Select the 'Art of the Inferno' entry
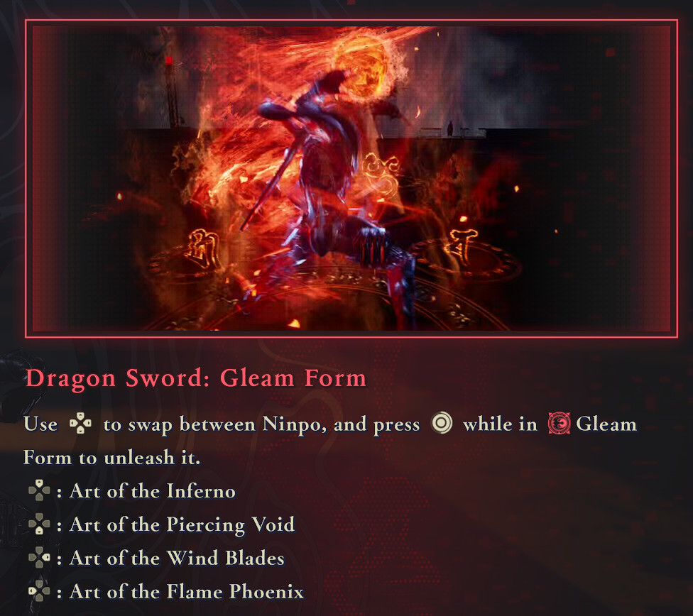 click(153, 491)
